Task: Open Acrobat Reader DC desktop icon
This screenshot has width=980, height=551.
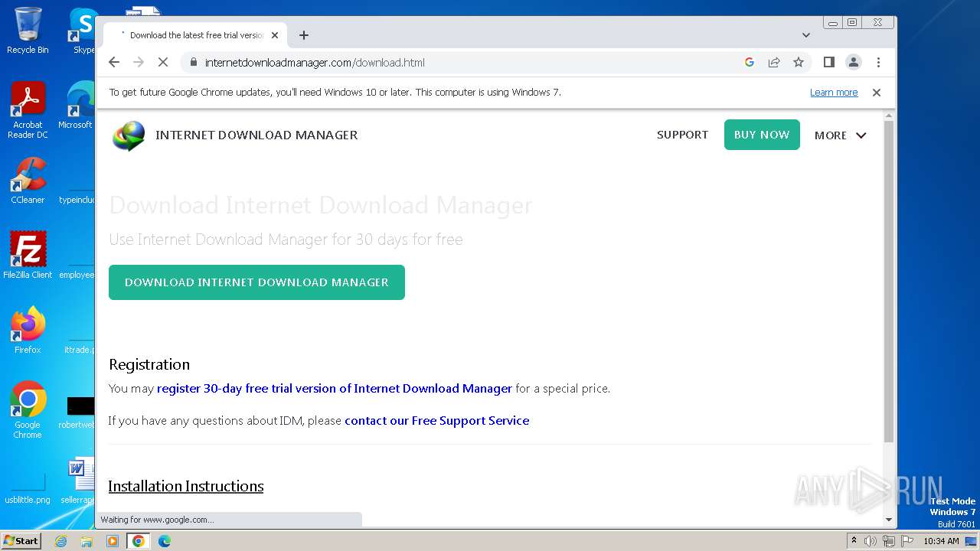Action: click(28, 111)
